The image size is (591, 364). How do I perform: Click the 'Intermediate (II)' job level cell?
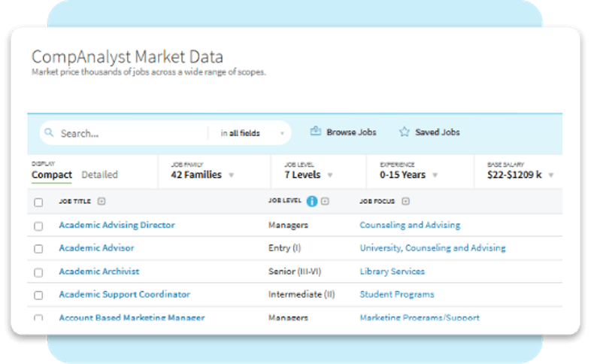coord(302,294)
